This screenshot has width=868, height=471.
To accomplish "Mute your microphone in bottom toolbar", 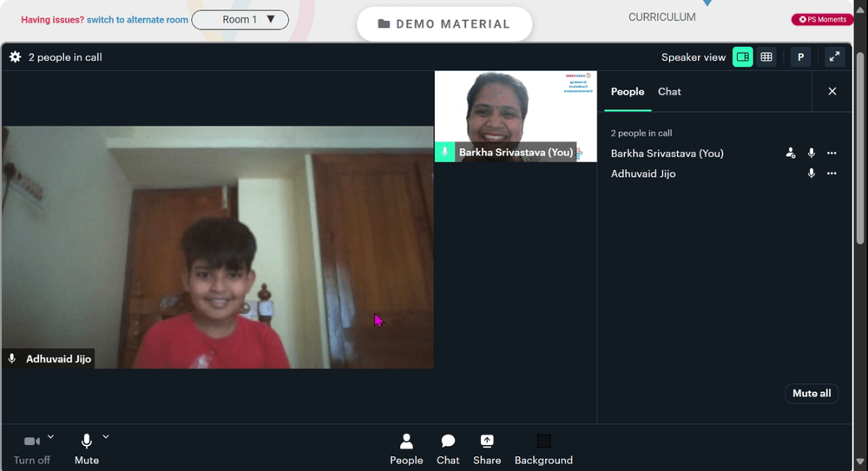I will pos(86,448).
